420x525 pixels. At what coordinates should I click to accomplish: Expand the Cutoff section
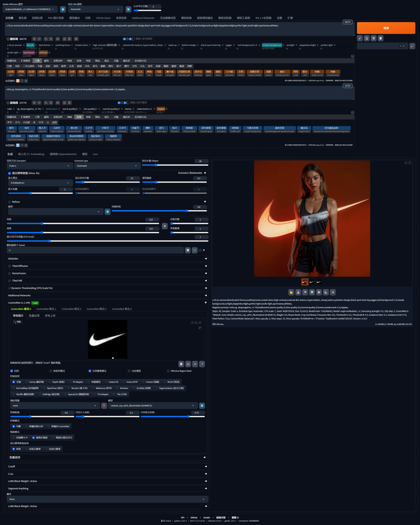(107, 466)
